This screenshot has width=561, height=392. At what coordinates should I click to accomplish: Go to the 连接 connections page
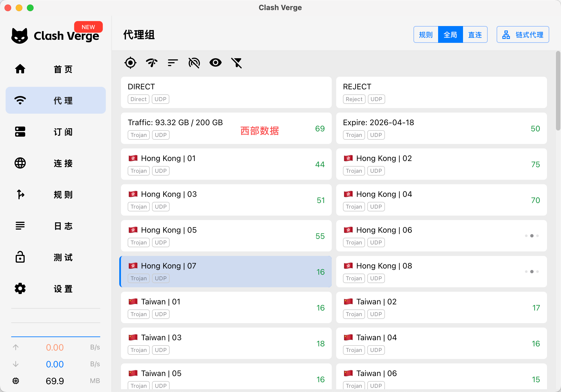(56, 163)
